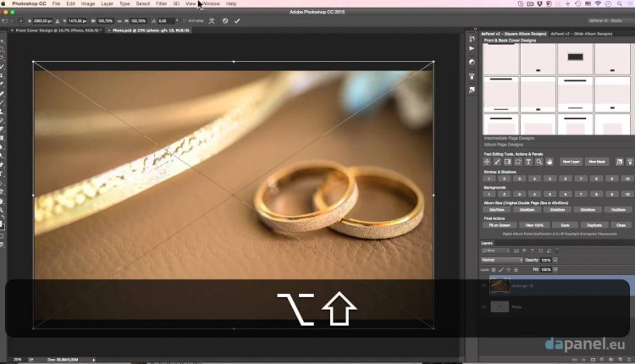
Task: Select the Hand tool icon in daPanel
Action: 549,162
